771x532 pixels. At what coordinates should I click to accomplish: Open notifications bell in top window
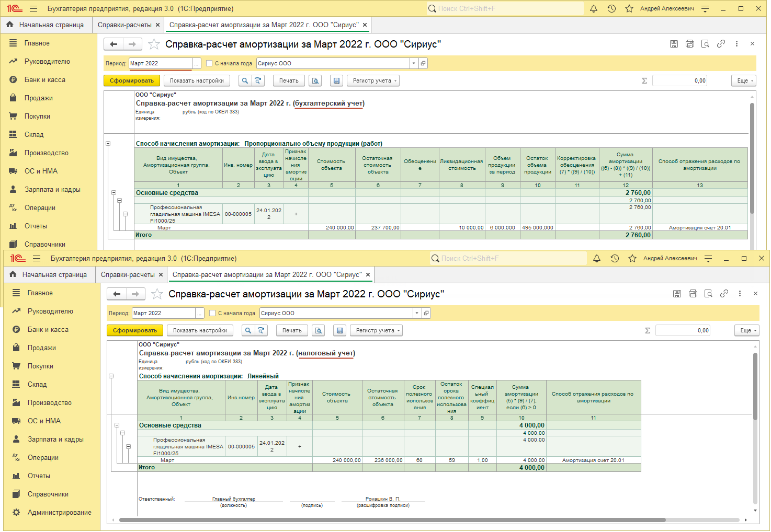(594, 9)
